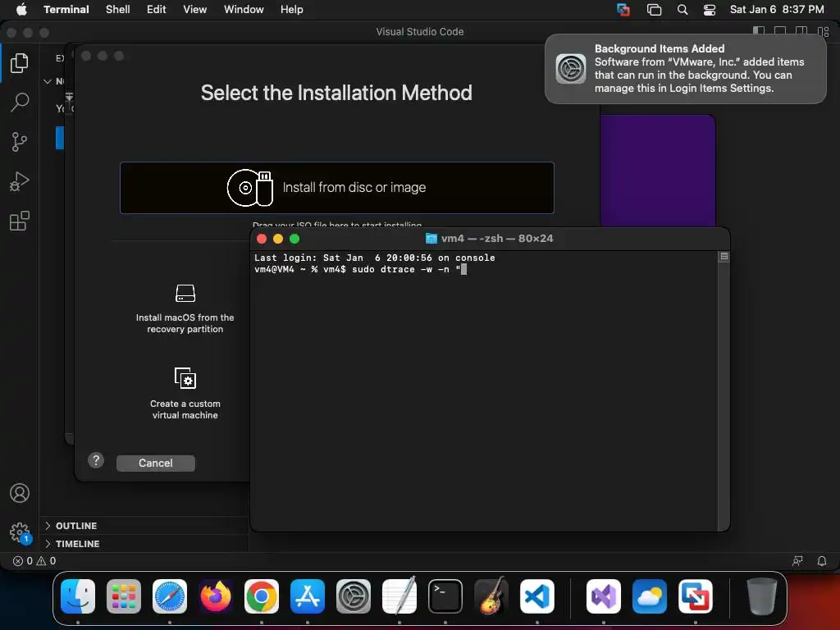Open Run and Debug view in VS Code
The width and height of the screenshot is (840, 630).
click(20, 181)
